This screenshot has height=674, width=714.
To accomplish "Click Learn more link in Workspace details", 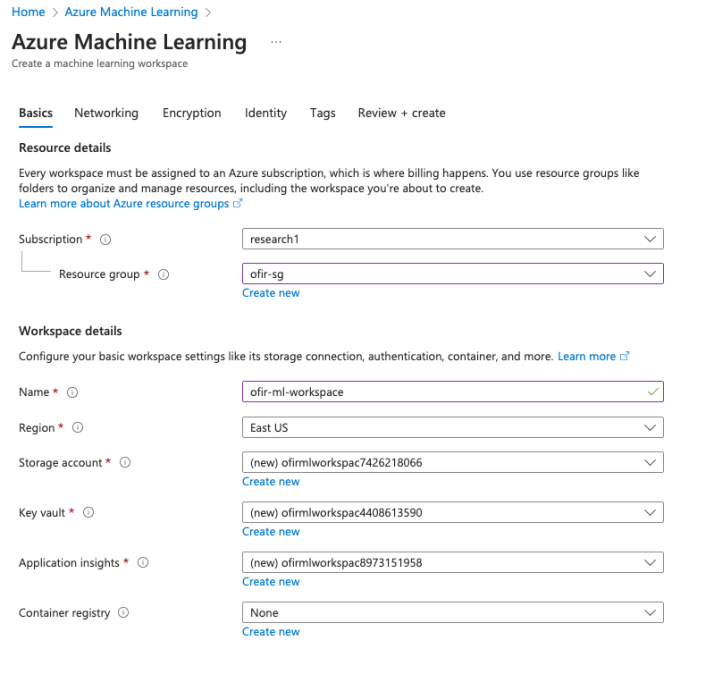I will point(586,356).
